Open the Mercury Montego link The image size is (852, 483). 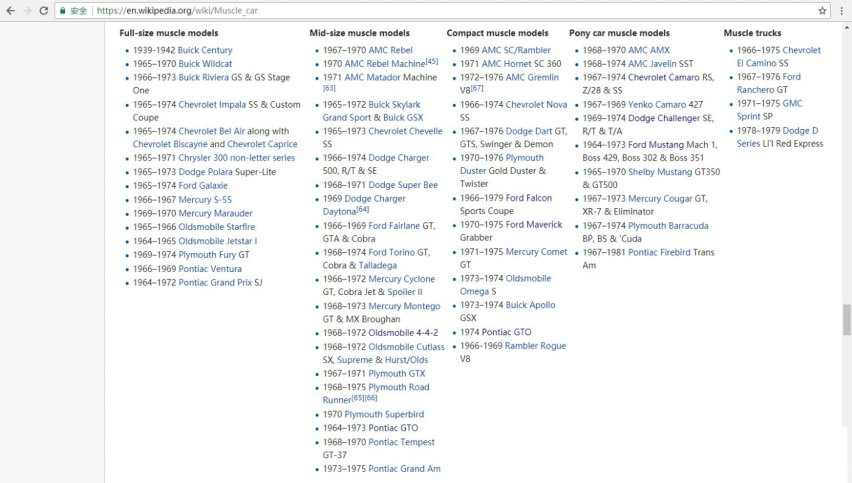click(x=404, y=306)
